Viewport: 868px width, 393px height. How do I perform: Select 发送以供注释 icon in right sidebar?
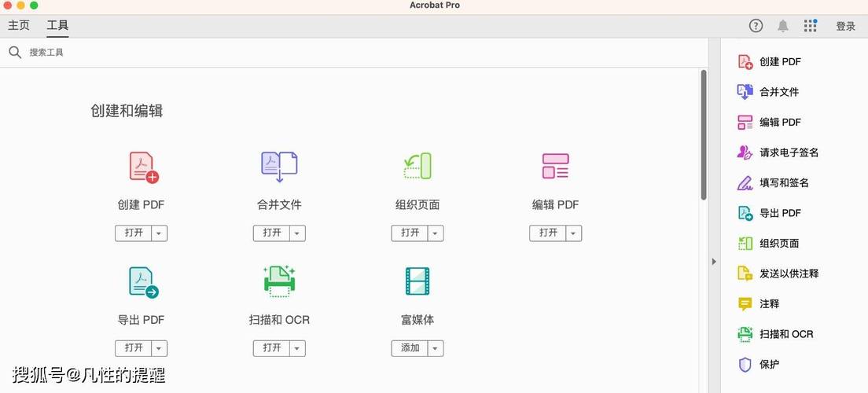coord(745,274)
